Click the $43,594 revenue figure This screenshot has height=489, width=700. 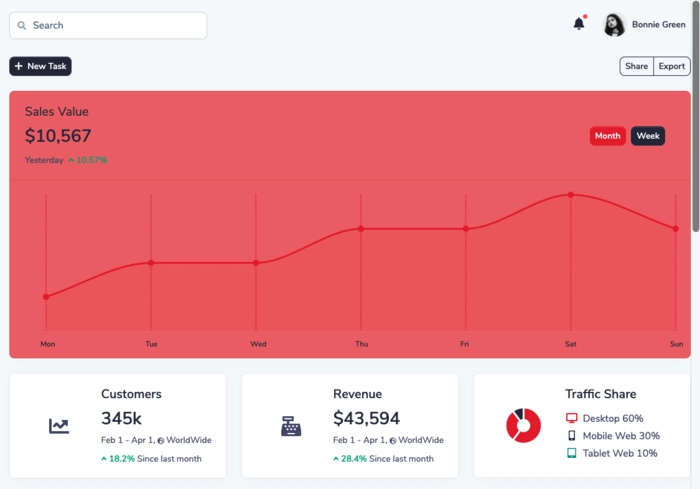click(367, 418)
